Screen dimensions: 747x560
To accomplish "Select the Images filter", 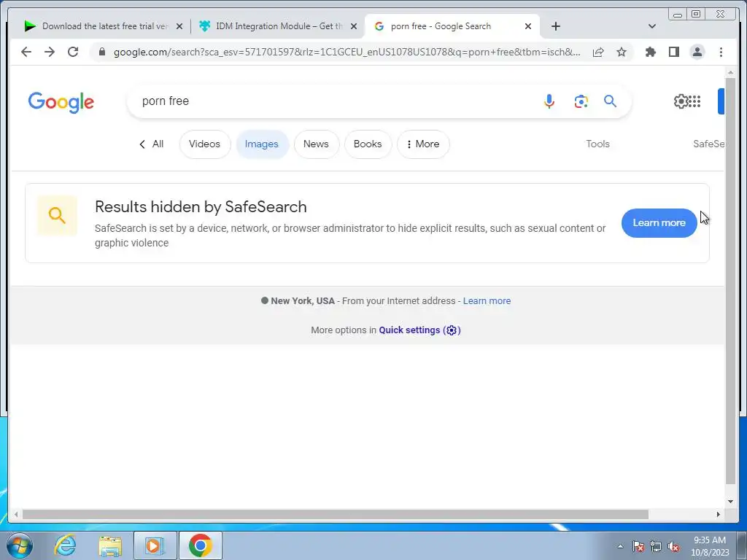I will (262, 144).
